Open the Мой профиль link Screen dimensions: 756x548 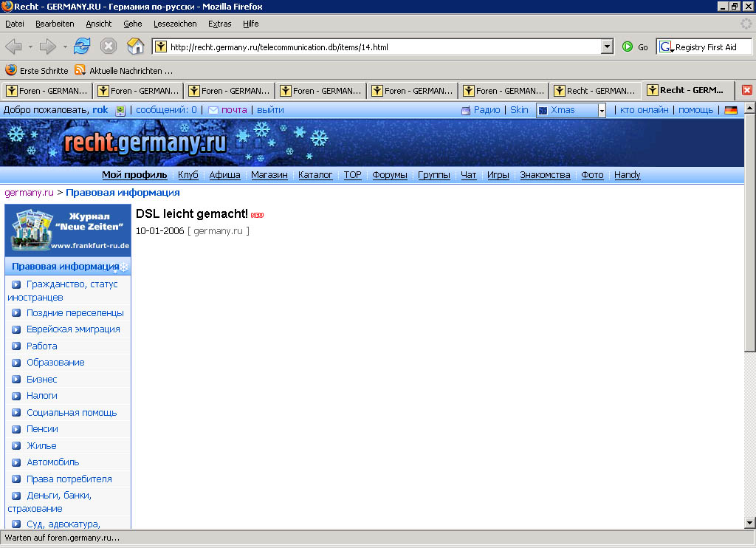[x=134, y=174]
